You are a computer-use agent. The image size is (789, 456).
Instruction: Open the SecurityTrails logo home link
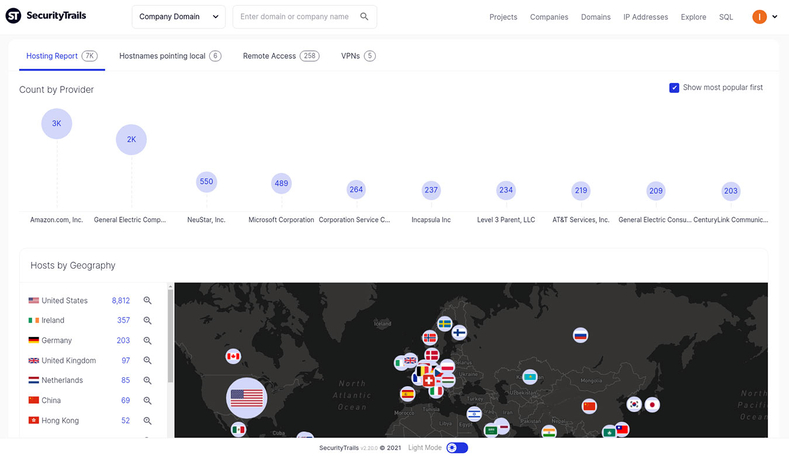point(46,16)
